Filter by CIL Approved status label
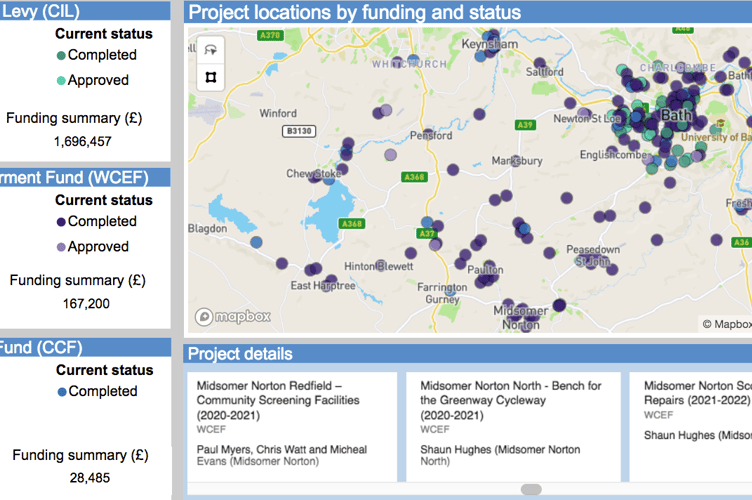Viewport: 752px width, 500px height. tap(98, 80)
